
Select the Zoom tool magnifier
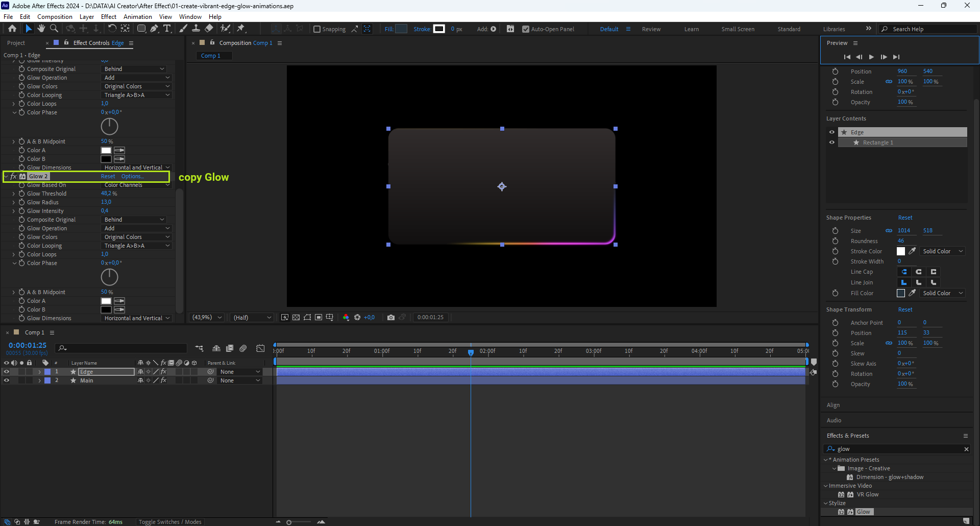tap(54, 29)
